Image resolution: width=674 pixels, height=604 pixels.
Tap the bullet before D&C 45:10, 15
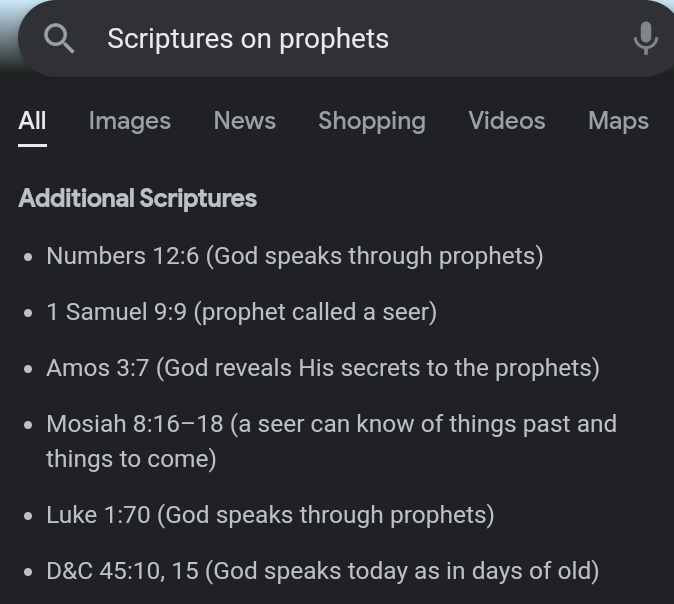pyautogui.click(x=28, y=572)
